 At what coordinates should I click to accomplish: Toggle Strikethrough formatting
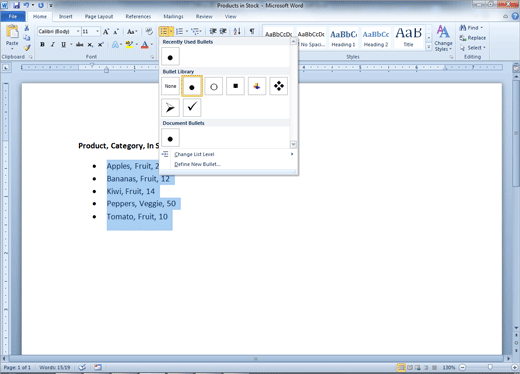click(79, 45)
